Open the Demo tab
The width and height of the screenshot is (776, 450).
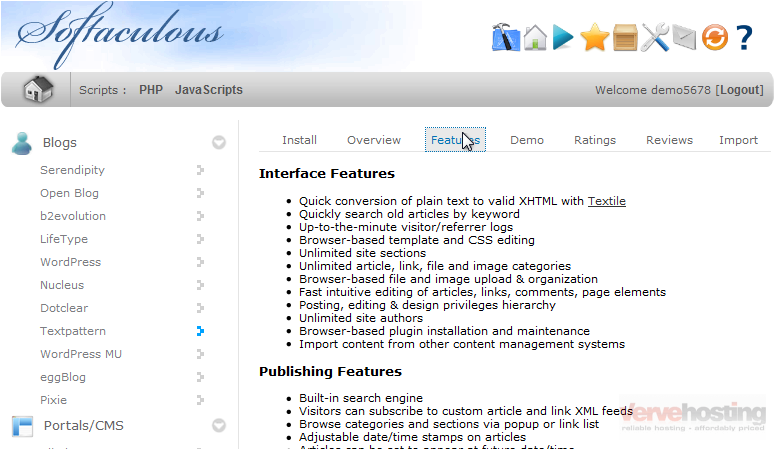(527, 140)
